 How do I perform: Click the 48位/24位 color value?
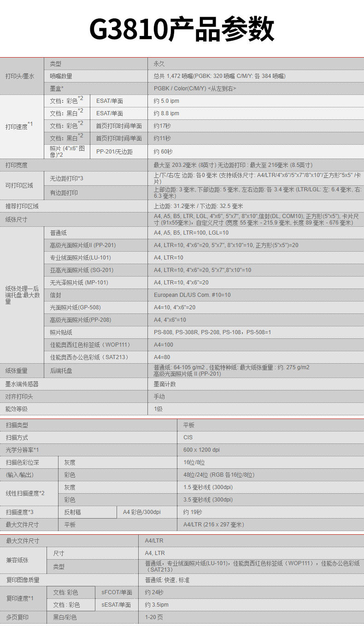pyautogui.click(x=219, y=475)
